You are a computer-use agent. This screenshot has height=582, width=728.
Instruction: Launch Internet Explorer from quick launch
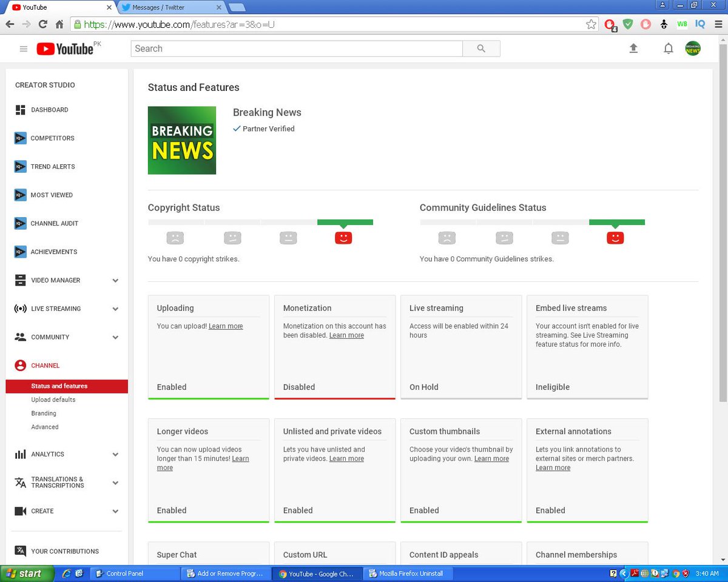tap(67, 574)
